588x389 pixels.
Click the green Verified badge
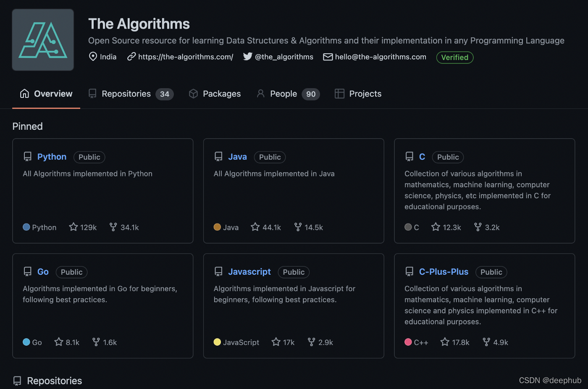(x=455, y=58)
